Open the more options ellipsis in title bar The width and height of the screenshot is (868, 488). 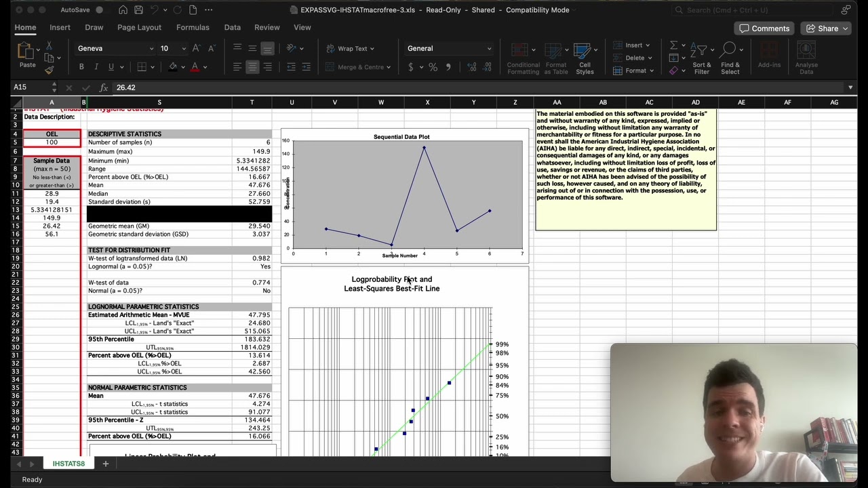tap(208, 10)
